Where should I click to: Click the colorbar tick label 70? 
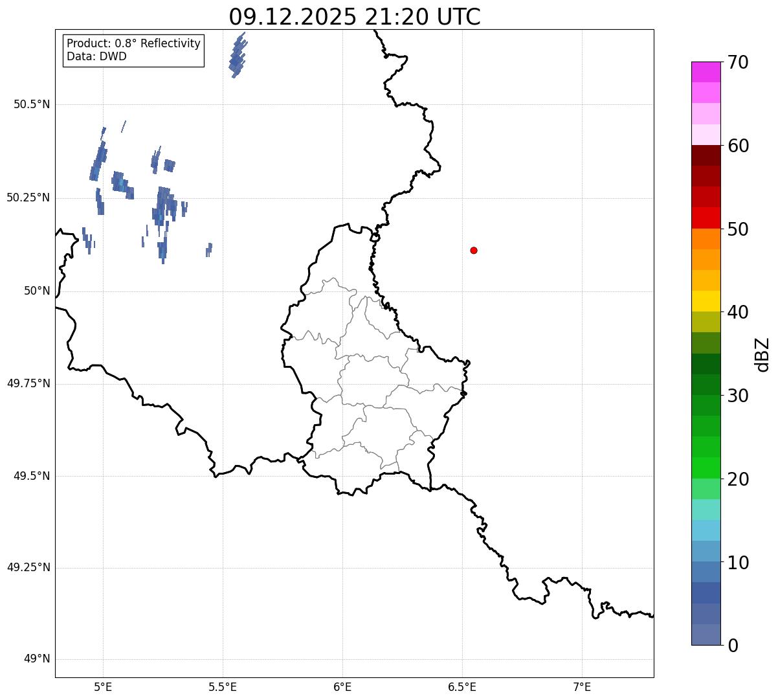739,62
